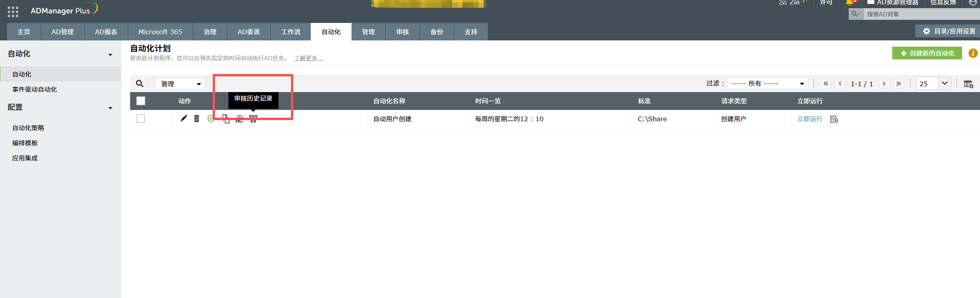This screenshot has width=980, height=298.
Task: Click the 标准 column header
Action: [x=644, y=101]
